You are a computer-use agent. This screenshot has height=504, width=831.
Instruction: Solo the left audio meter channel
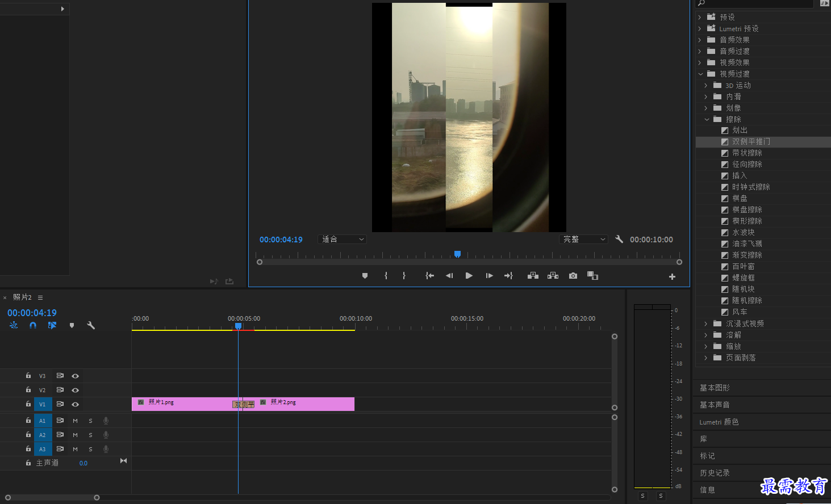point(642,495)
